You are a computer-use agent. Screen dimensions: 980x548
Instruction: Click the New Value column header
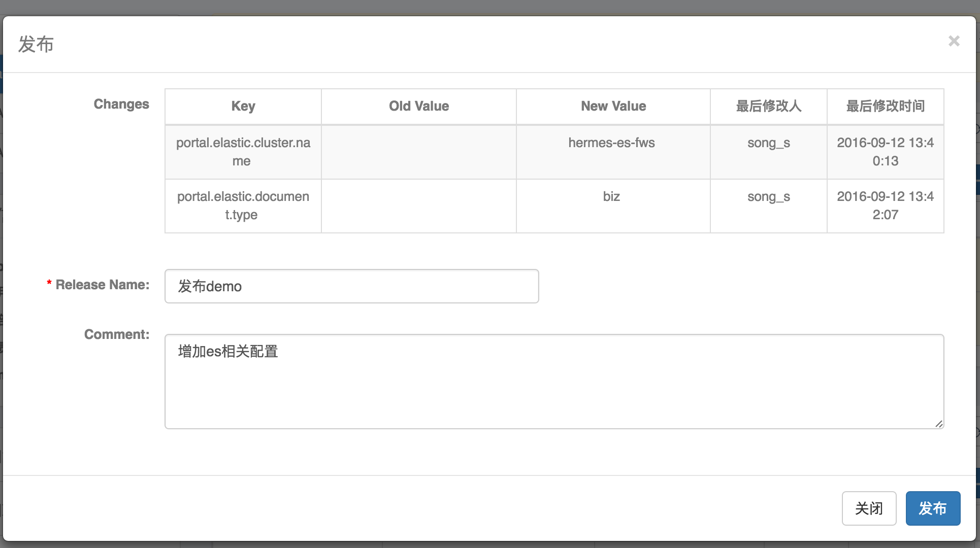pos(613,106)
